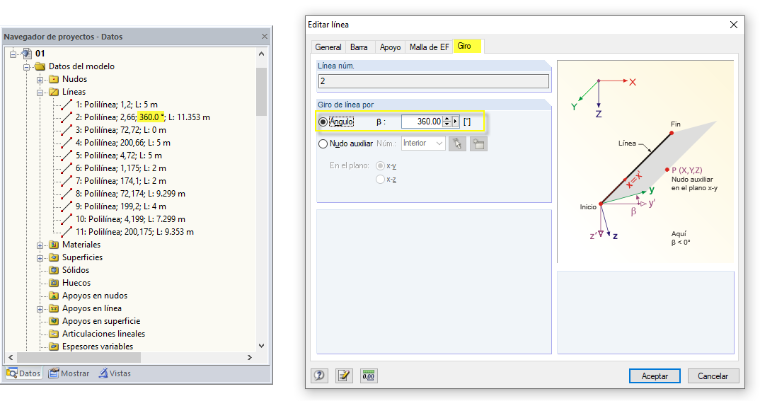Click the Aceptar button

[x=654, y=376]
